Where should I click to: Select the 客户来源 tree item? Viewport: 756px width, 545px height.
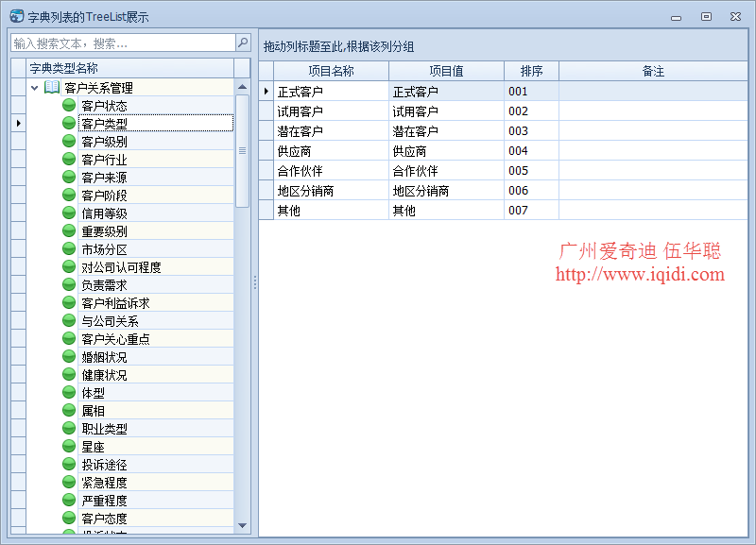tap(156, 177)
